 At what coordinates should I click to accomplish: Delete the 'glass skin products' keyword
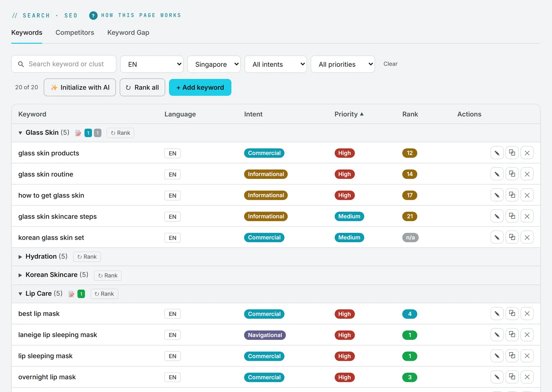pyautogui.click(x=527, y=153)
